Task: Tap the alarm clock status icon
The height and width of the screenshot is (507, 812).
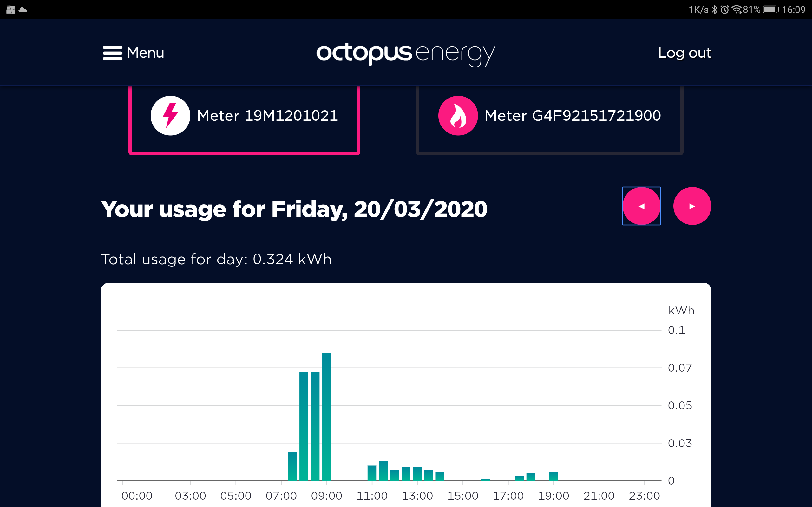Action: point(724,10)
